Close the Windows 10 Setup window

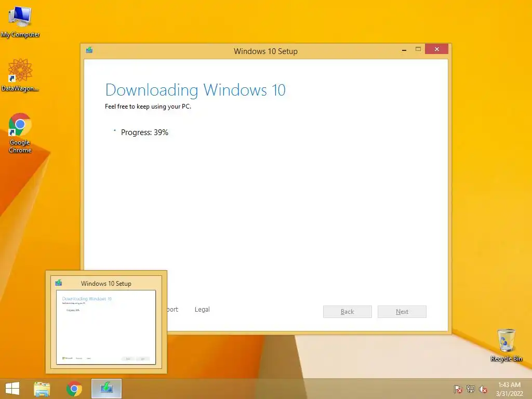(x=436, y=49)
